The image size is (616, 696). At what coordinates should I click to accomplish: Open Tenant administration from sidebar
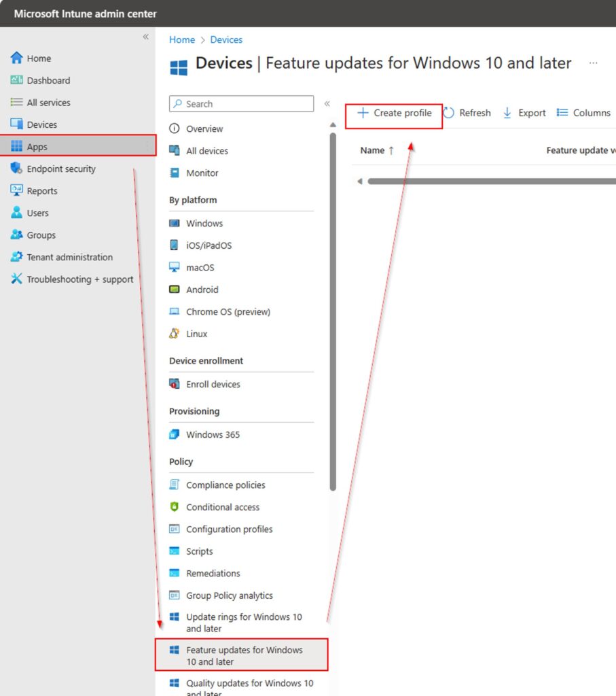(68, 257)
